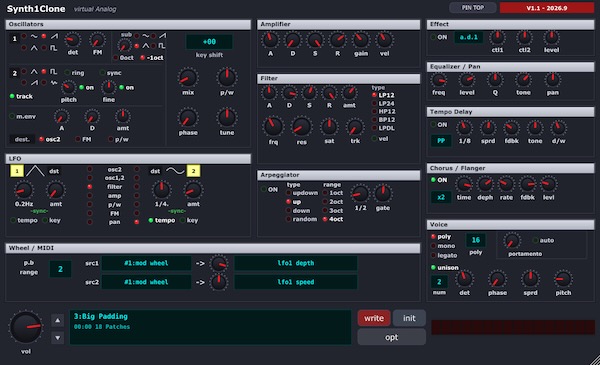Select the HP12 filter type
Screen dimensions: 600x365
click(374, 111)
